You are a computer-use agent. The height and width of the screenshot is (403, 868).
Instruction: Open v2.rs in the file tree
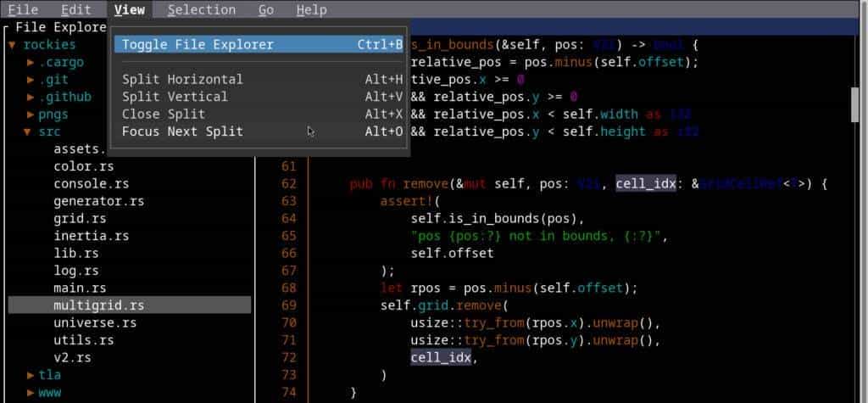click(72, 357)
